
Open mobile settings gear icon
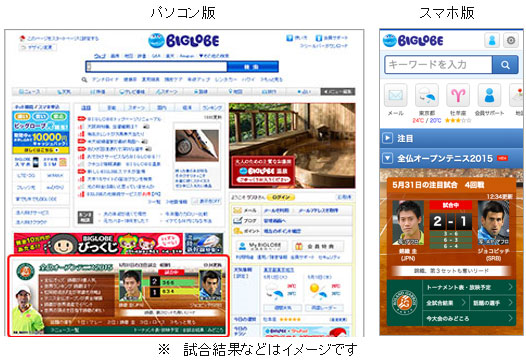click(511, 41)
